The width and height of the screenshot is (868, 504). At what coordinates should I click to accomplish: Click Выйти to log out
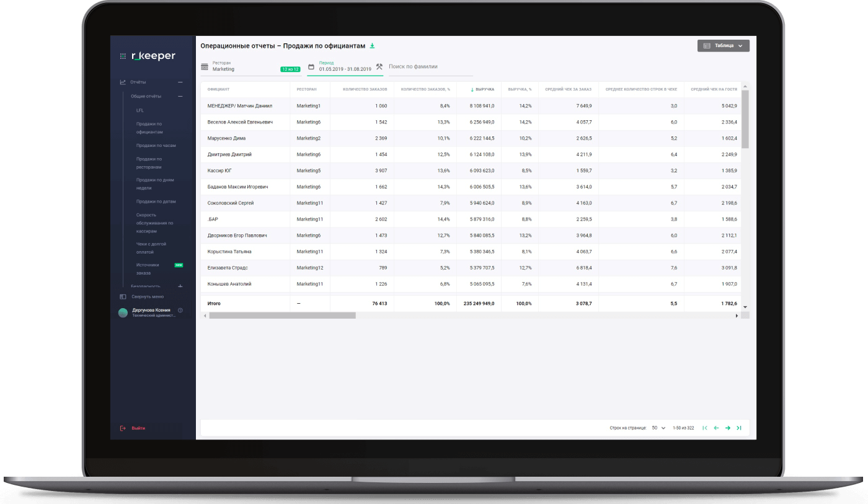tap(138, 428)
